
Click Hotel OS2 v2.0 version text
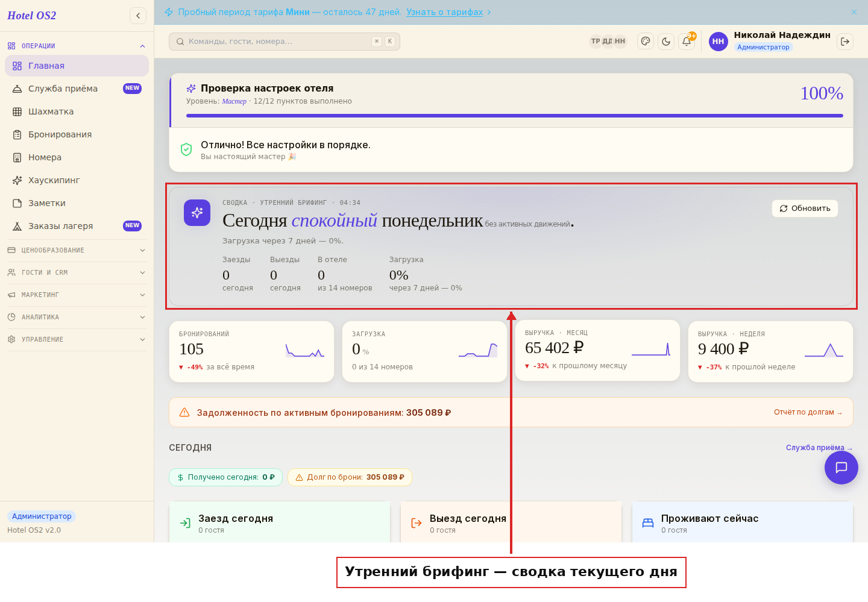tap(34, 530)
